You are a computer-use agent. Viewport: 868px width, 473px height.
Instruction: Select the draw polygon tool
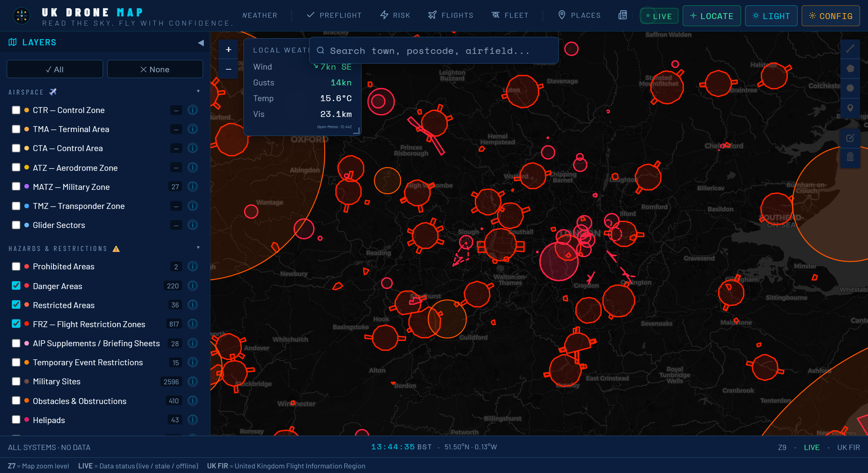[x=850, y=69]
